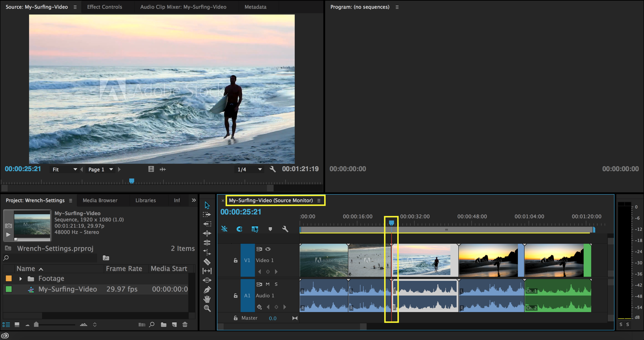This screenshot has width=644, height=340.
Task: Click Add Marker in the timeline header
Action: click(x=270, y=229)
